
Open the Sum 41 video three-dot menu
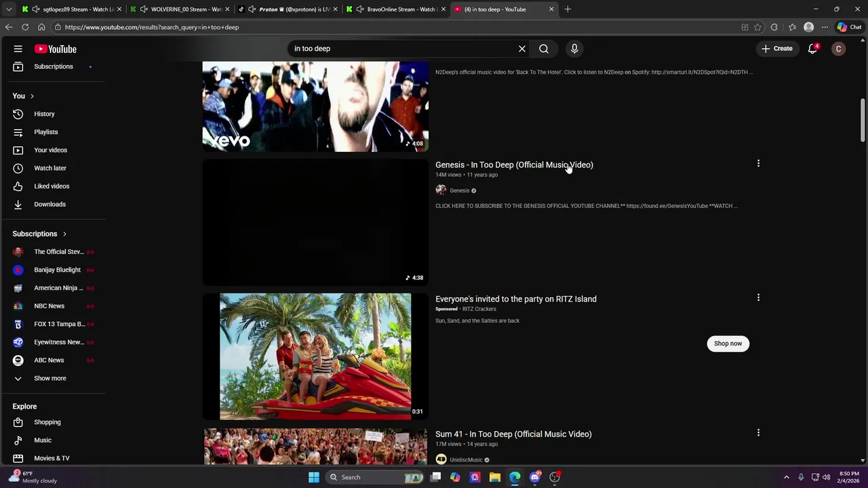point(758,432)
